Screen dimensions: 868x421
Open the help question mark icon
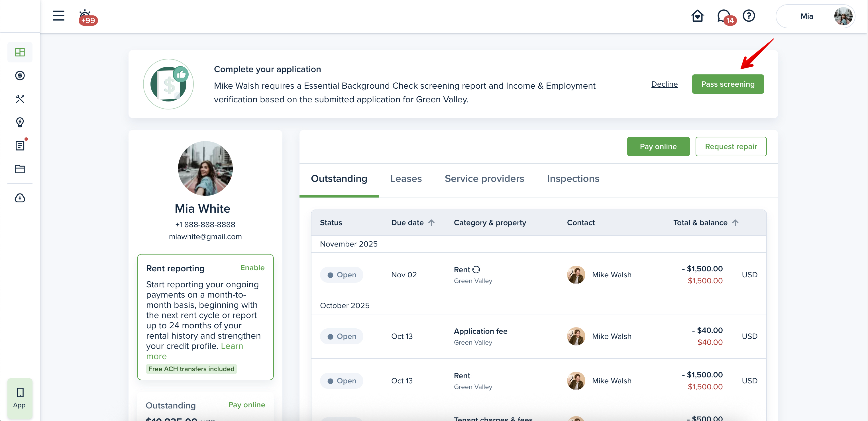(749, 16)
